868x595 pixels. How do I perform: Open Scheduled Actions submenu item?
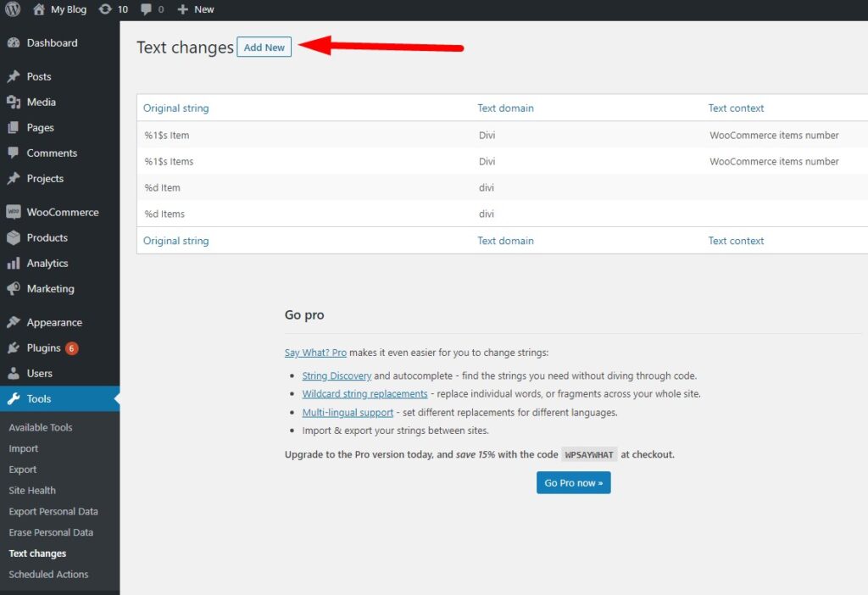tap(48, 575)
